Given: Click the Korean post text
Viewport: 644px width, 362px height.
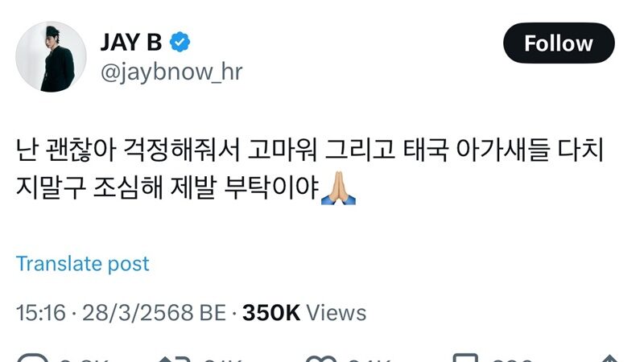Looking at the screenshot, I should tap(310, 168).
